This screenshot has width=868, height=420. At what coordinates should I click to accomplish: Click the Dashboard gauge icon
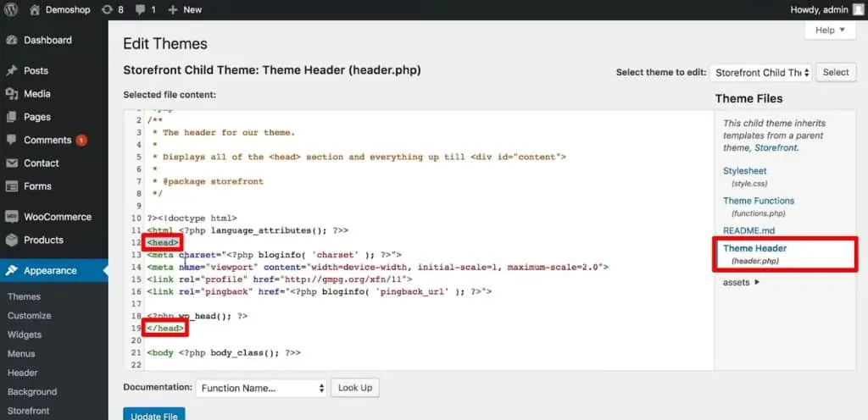click(12, 41)
